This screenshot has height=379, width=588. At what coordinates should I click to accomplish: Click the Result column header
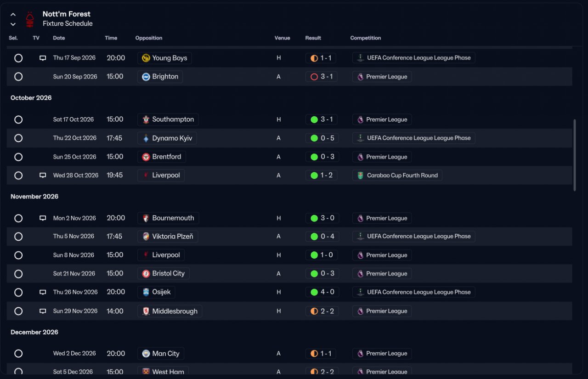313,38
